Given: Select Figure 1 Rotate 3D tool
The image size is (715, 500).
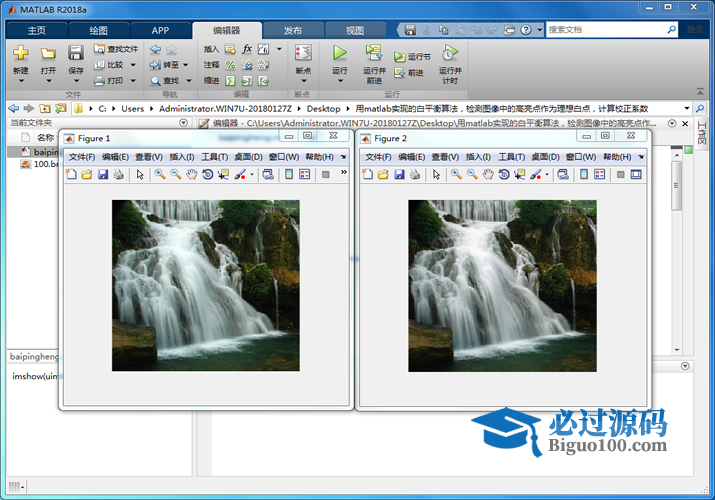Looking at the screenshot, I should point(207,174).
